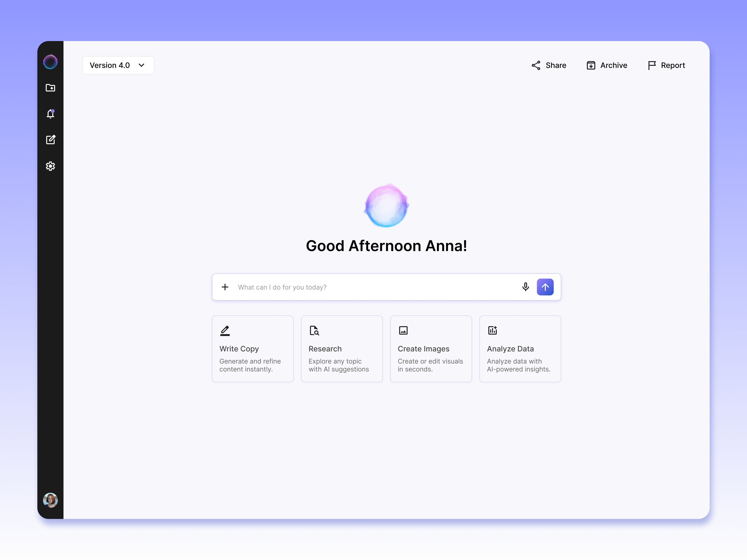The image size is (747, 560).
Task: Open the microphone voice input icon
Action: 526,287
